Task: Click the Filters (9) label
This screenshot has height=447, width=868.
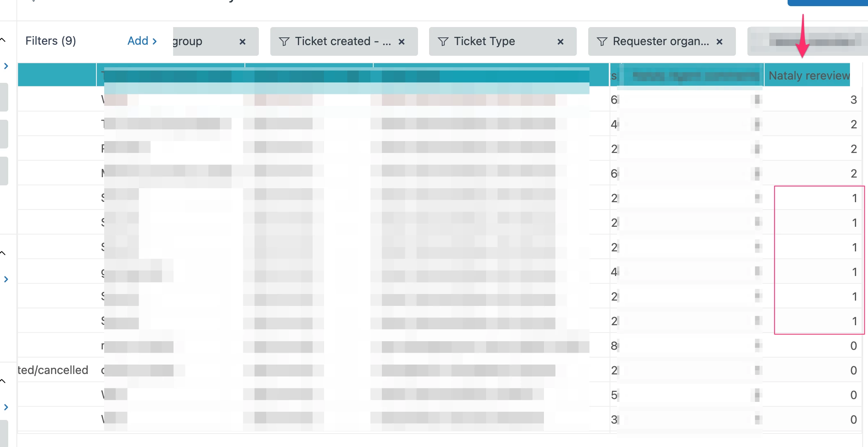Action: tap(50, 41)
